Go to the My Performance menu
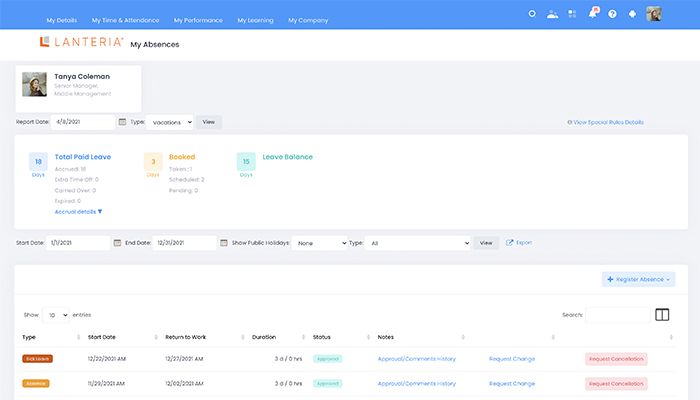Screen dimensions: 700x400 (199, 20)
